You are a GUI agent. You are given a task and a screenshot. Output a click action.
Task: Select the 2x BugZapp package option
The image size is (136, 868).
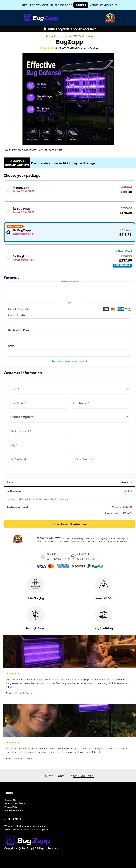point(69,211)
